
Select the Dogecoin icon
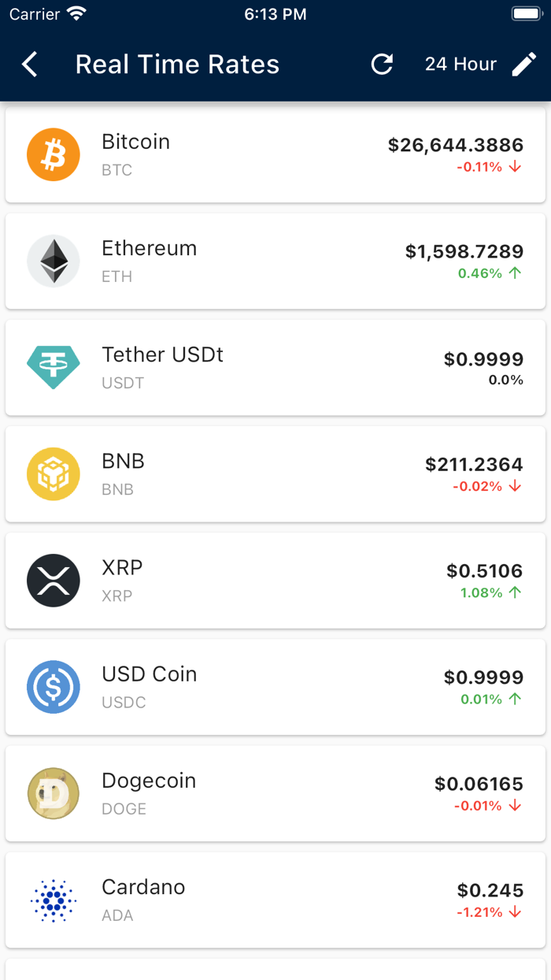[53, 793]
